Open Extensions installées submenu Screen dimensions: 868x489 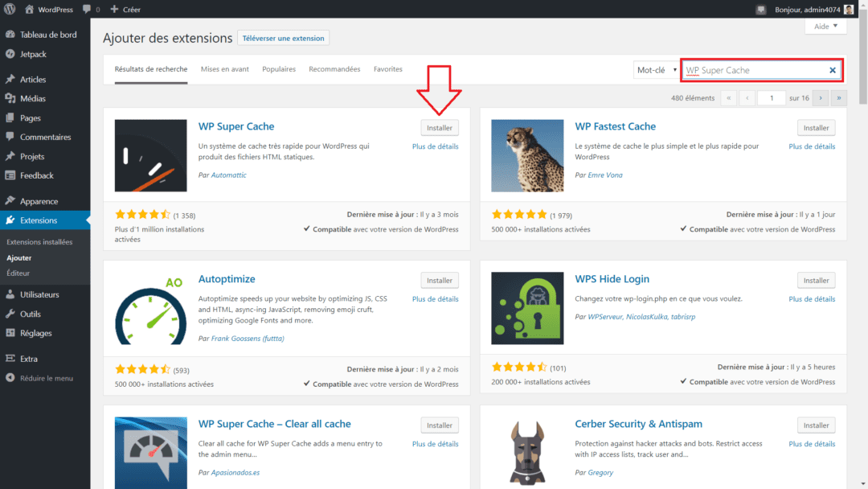coord(39,242)
